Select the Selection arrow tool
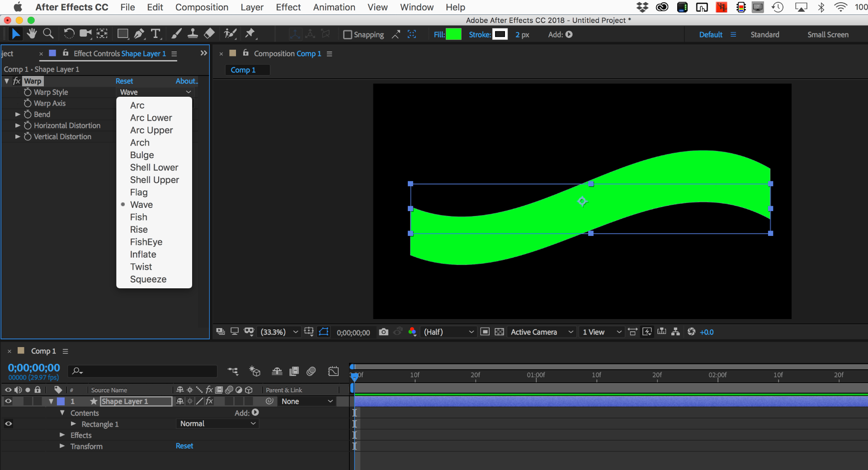 [x=16, y=34]
